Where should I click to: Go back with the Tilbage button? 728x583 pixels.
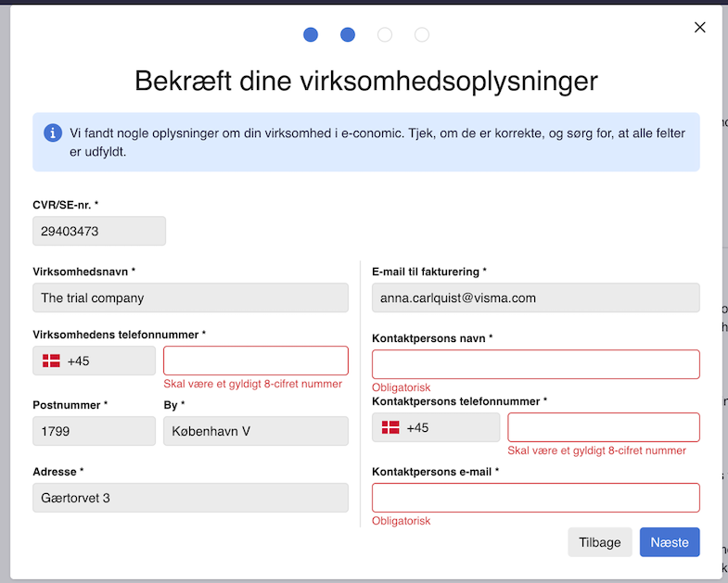(600, 542)
